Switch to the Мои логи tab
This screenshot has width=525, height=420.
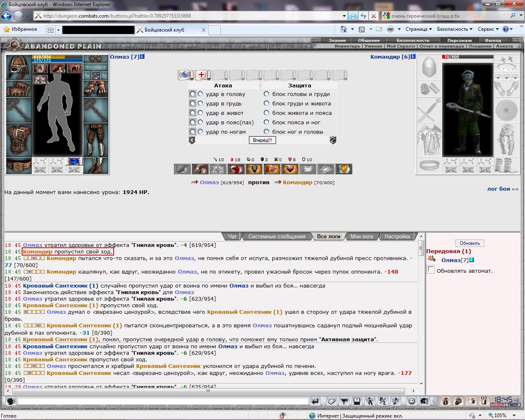(x=362, y=236)
